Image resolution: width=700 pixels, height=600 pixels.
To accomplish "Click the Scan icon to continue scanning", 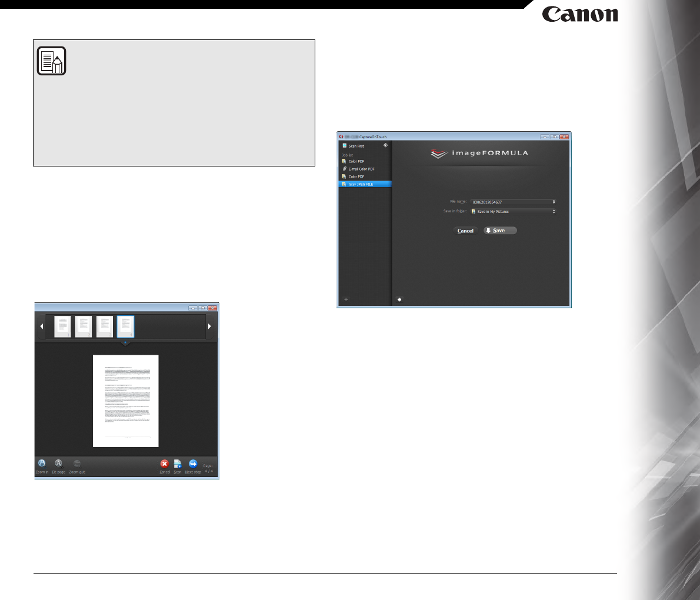I will tap(178, 464).
